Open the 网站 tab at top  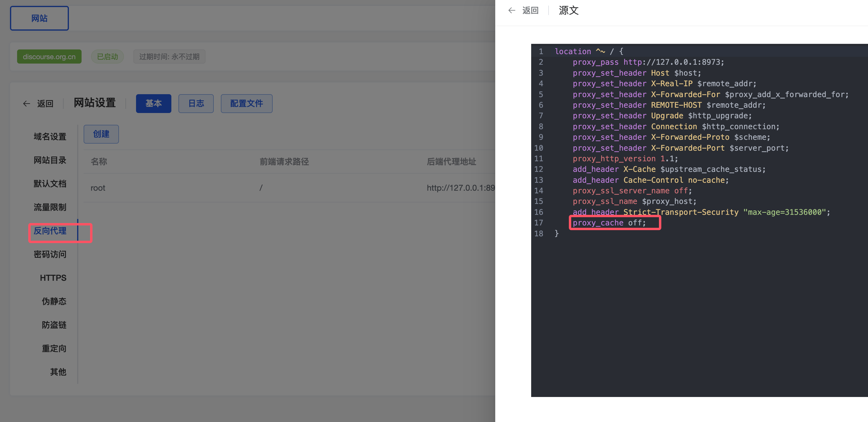point(39,18)
